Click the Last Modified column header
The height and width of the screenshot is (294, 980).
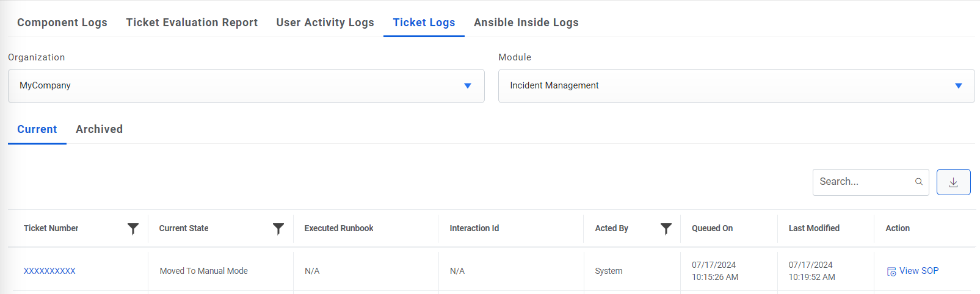[813, 228]
